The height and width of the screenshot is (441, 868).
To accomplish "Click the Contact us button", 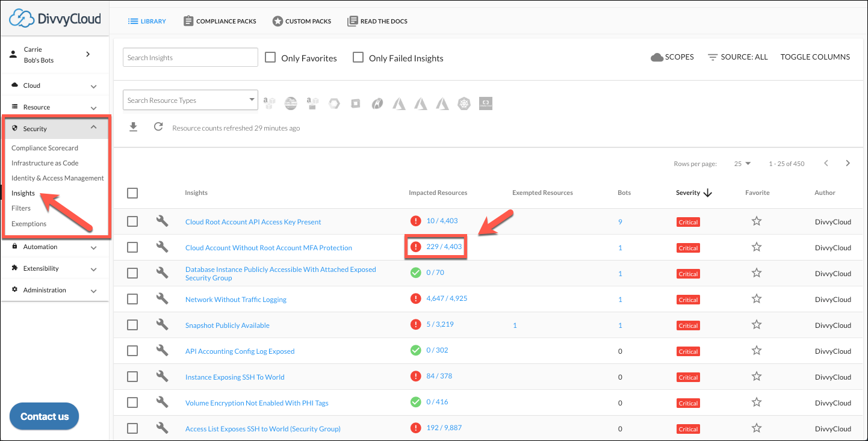I will (45, 416).
